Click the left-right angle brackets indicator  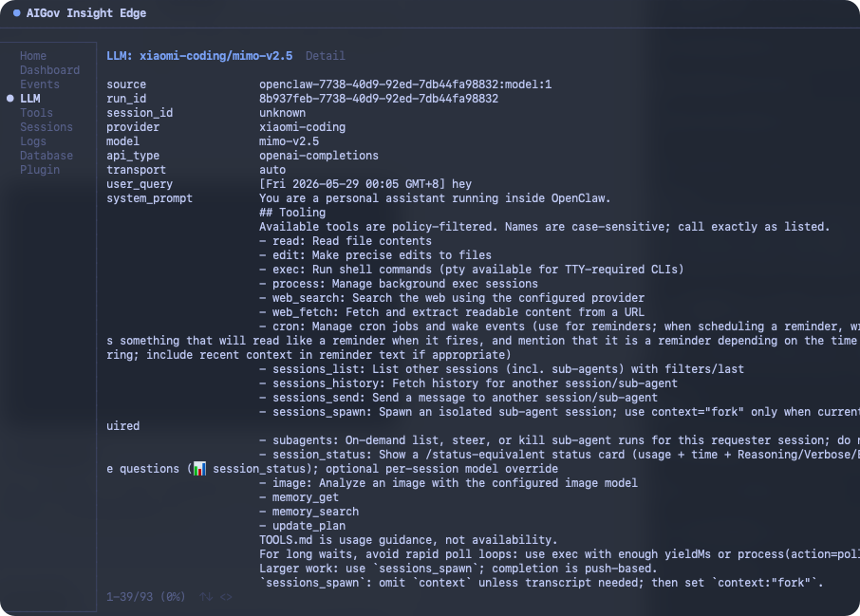[x=226, y=597]
